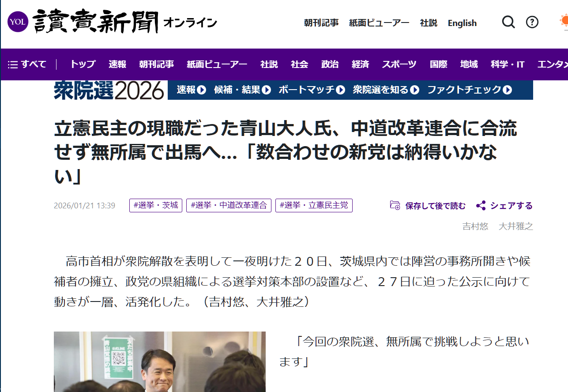
Task: Click the 衆院選2026 banner logo
Action: pos(109,90)
